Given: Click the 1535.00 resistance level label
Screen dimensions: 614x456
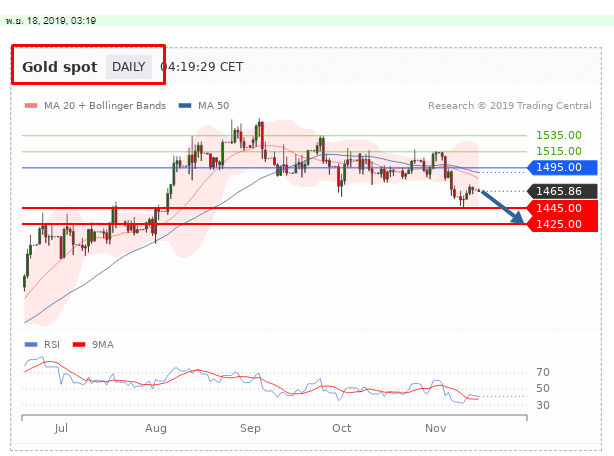Looking at the screenshot, I should (559, 135).
